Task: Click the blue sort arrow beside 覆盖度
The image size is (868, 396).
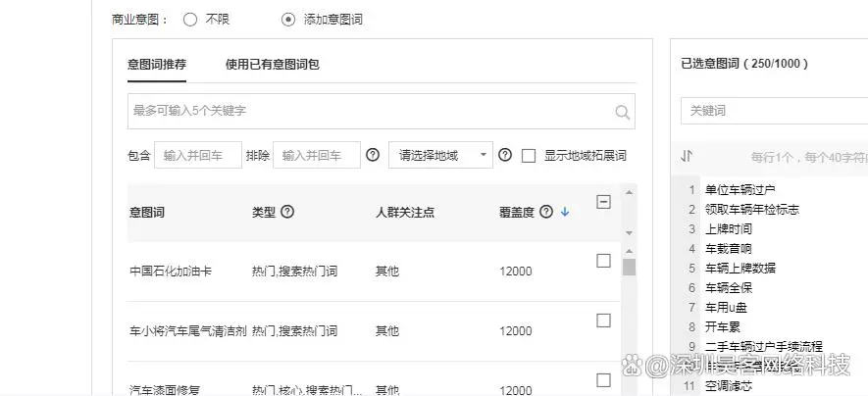Action: tap(565, 212)
